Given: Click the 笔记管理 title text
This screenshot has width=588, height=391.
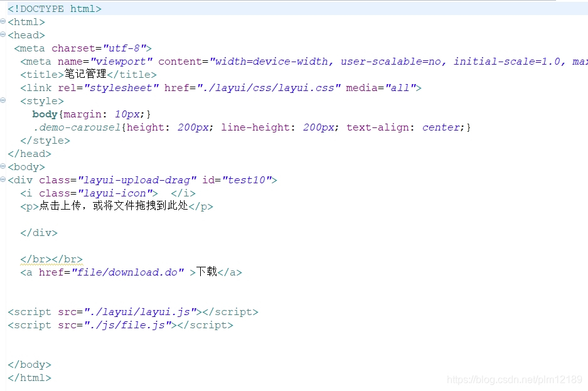Looking at the screenshot, I should point(85,74).
